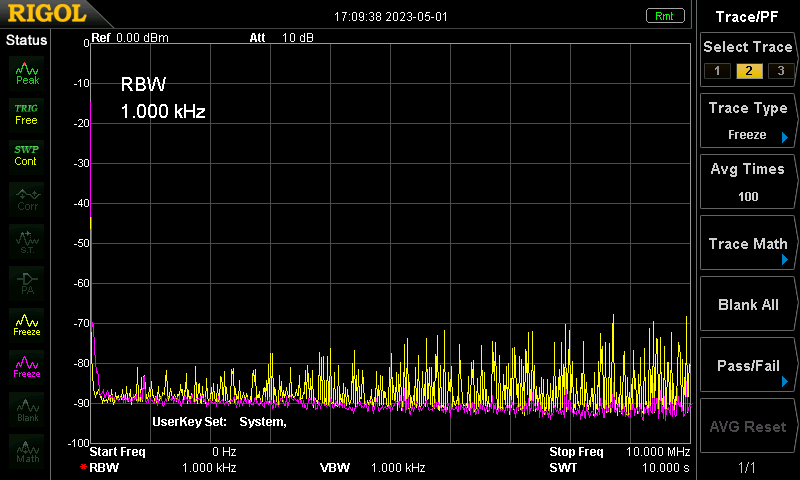Viewport: 800px width, 480px height.
Task: Click the yellow Freeze trace status icon
Action: pos(27,325)
